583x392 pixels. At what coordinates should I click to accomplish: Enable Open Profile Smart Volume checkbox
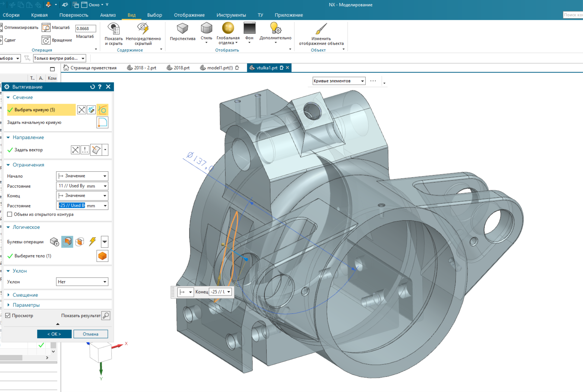(x=10, y=214)
